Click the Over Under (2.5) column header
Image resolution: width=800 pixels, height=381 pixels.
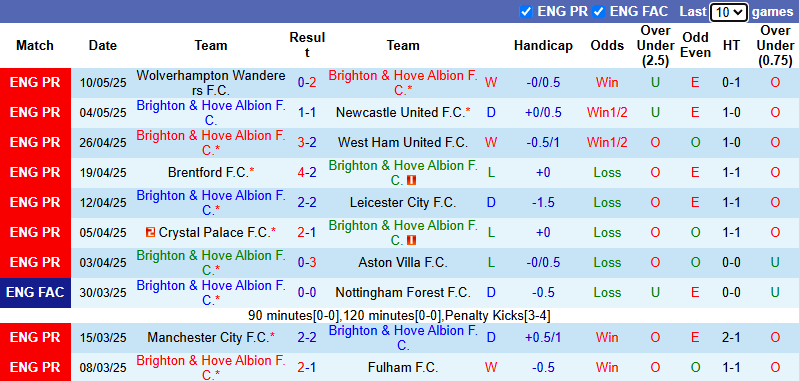656,45
